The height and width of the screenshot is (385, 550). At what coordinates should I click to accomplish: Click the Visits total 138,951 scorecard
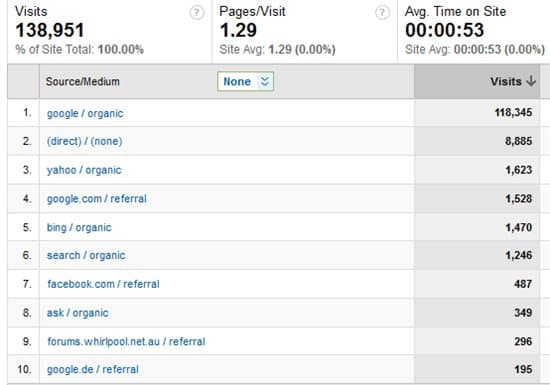click(x=109, y=31)
